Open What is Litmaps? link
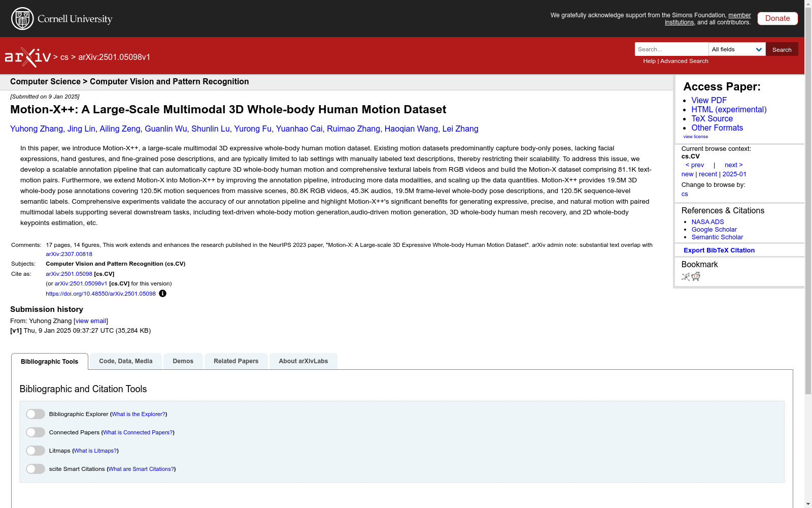Viewport: 812px width, 508px height. tap(95, 451)
